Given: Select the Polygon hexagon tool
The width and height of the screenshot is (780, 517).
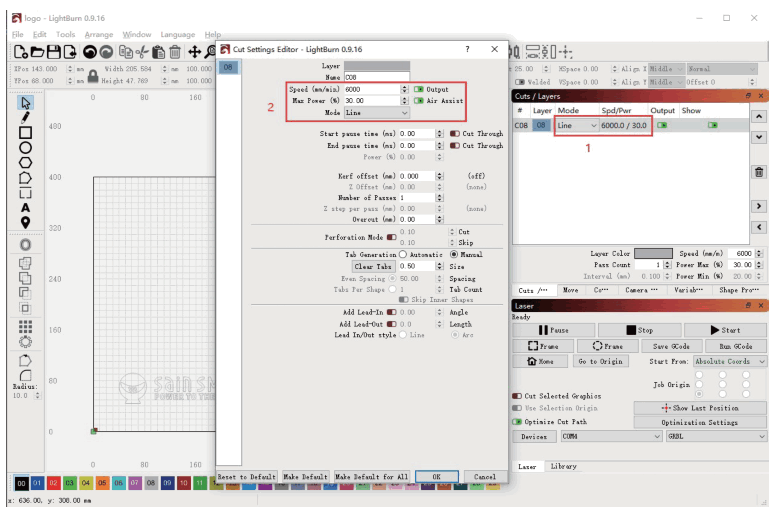Looking at the screenshot, I should (x=25, y=163).
